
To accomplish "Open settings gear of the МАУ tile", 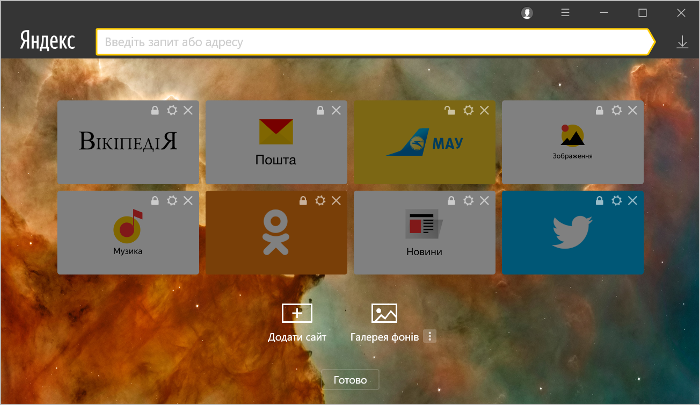I will (468, 110).
